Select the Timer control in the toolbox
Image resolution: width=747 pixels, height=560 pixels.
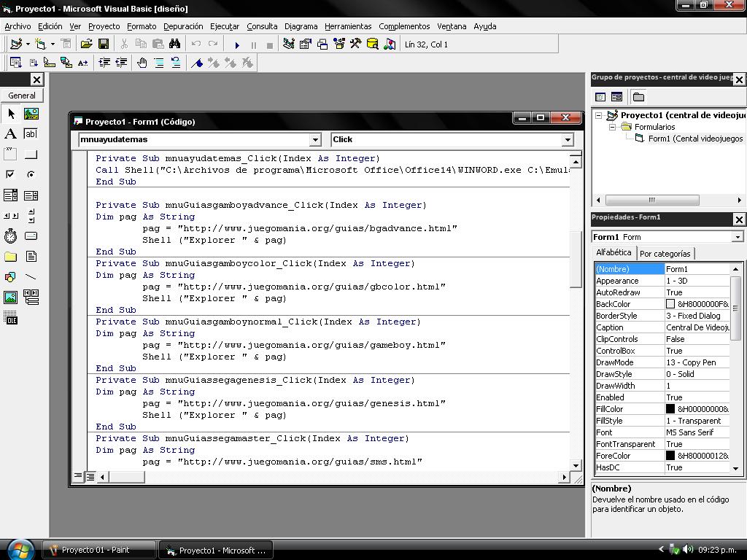(x=10, y=236)
